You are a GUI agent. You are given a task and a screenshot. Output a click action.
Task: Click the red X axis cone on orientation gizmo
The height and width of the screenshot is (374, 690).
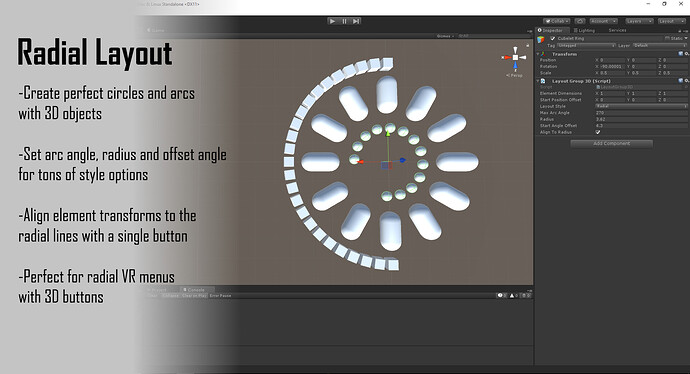[507, 57]
